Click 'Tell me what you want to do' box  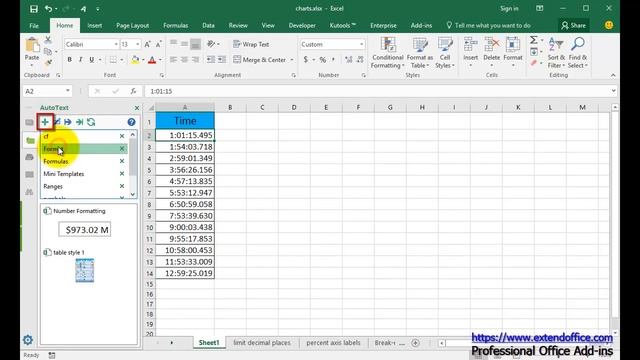[488, 25]
